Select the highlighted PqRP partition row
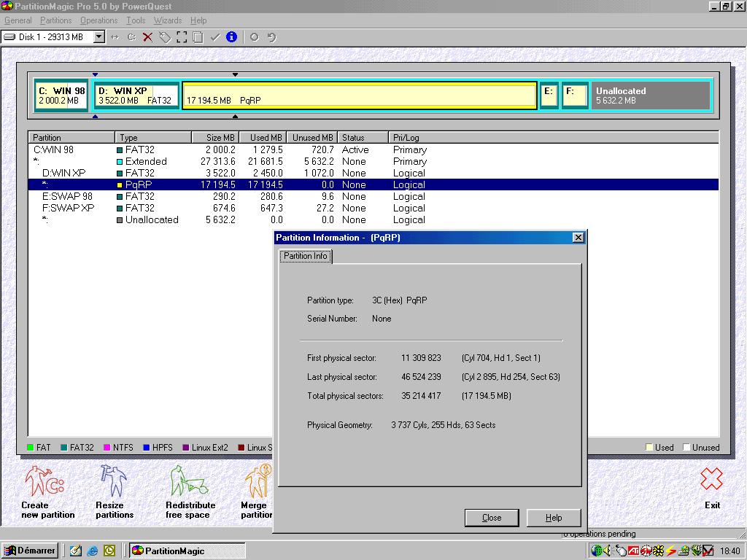The width and height of the screenshot is (747, 560). [373, 184]
